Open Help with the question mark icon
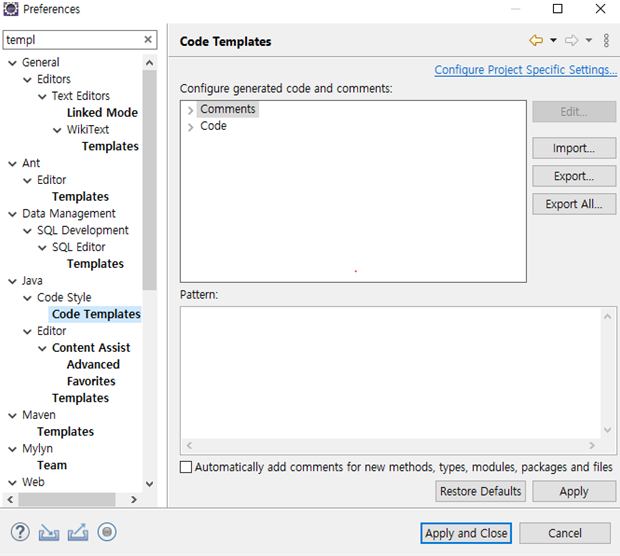This screenshot has height=556, width=620. [x=20, y=532]
